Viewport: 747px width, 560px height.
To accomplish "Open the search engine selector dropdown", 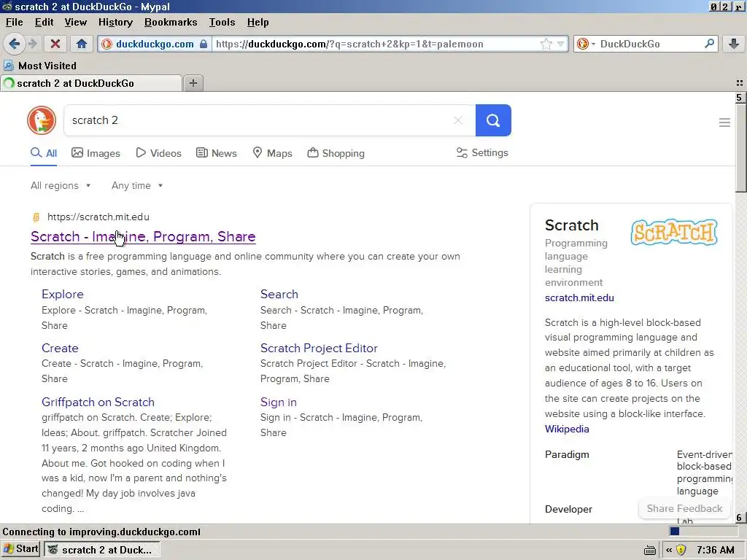I will pyautogui.click(x=585, y=44).
